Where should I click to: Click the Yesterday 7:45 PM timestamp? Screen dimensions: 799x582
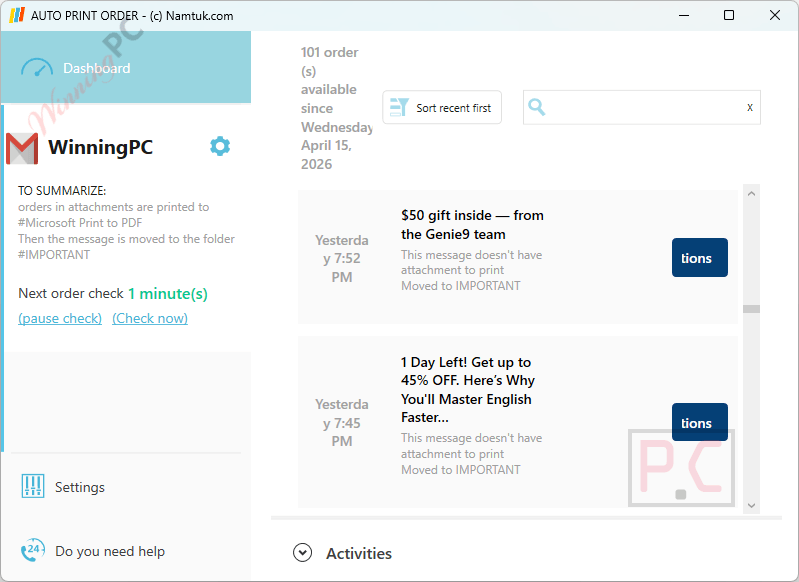point(342,422)
